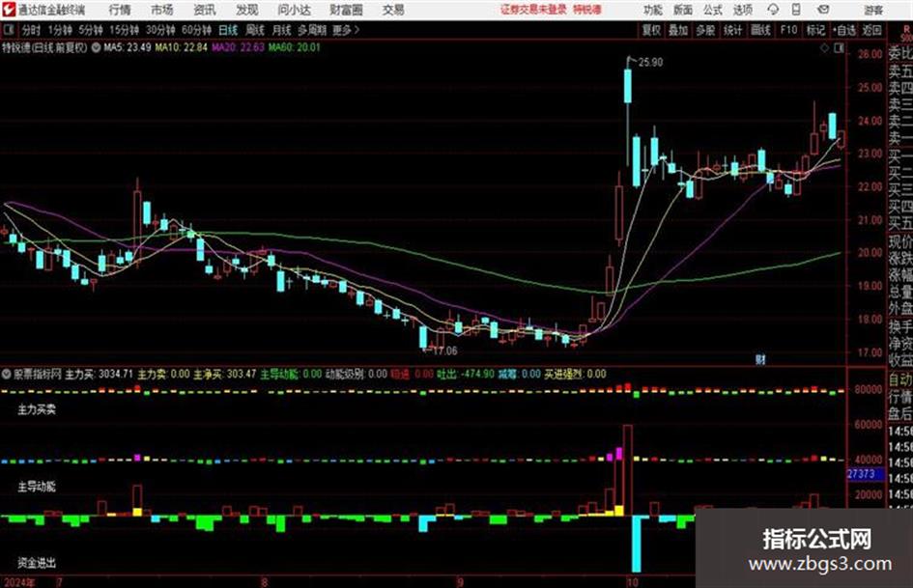Click the 通达信金融终端 red logo icon
The width and height of the screenshot is (913, 588).
pos(9,10)
